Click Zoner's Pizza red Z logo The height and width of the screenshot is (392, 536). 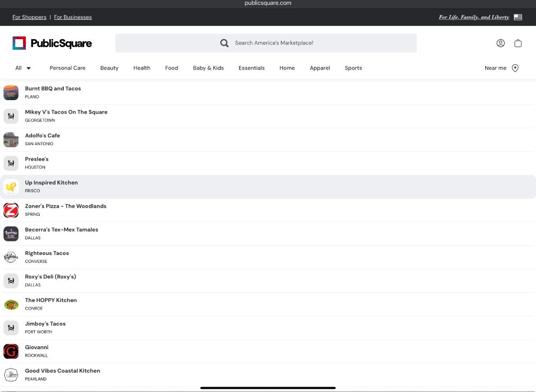[x=11, y=210]
